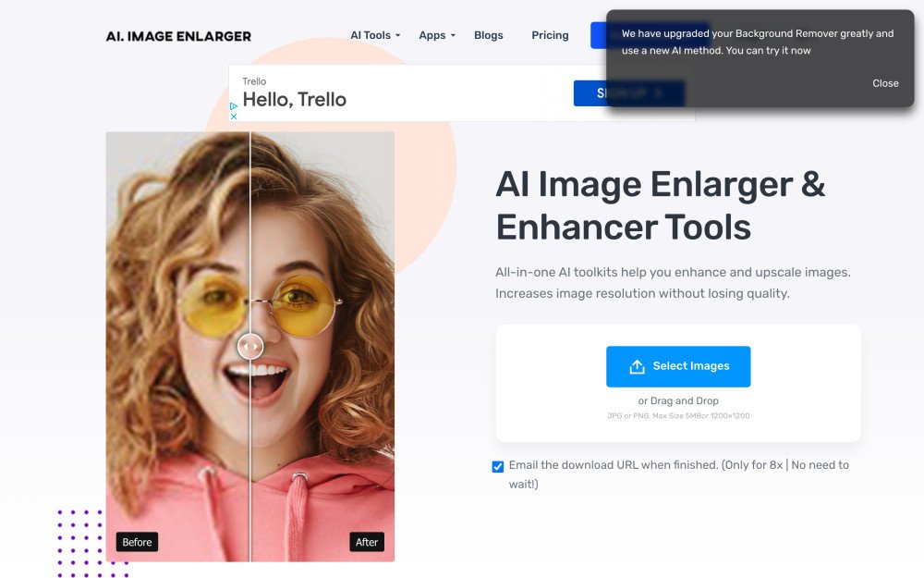This screenshot has height=578, width=924.
Task: Click the Before label on the sample image
Action: [x=137, y=542]
